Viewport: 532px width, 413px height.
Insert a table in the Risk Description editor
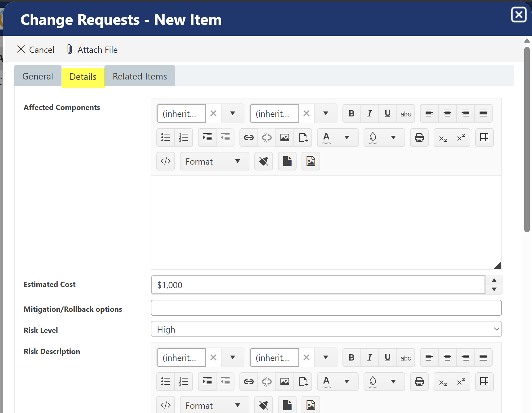(x=485, y=382)
